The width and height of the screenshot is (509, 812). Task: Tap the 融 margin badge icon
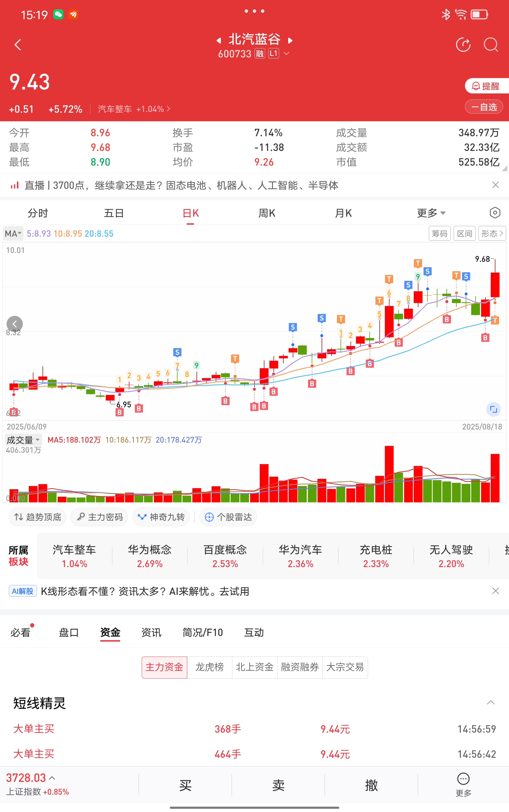pos(260,53)
